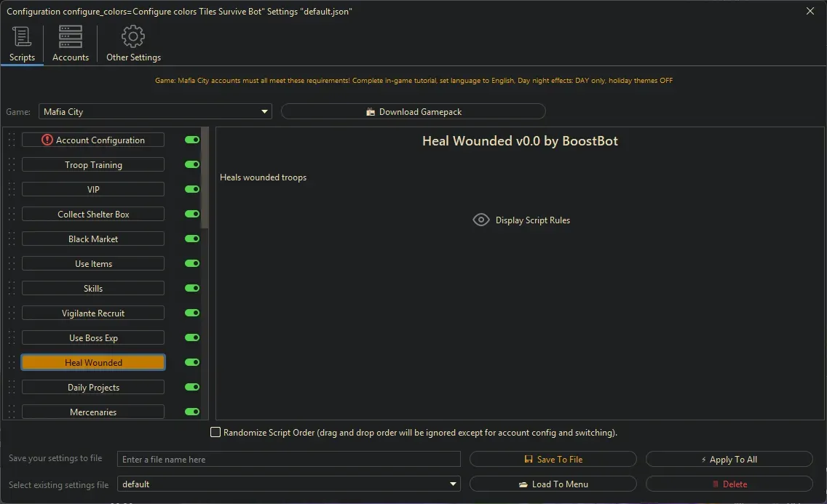Viewport: 827px width, 504px height.
Task: Open the Accounts server icon tab
Action: coord(71,36)
